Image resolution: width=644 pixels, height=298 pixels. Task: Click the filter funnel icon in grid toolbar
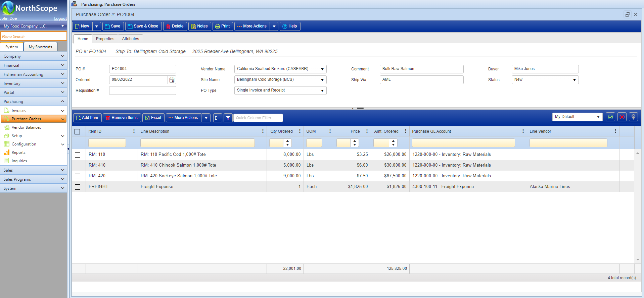(228, 118)
